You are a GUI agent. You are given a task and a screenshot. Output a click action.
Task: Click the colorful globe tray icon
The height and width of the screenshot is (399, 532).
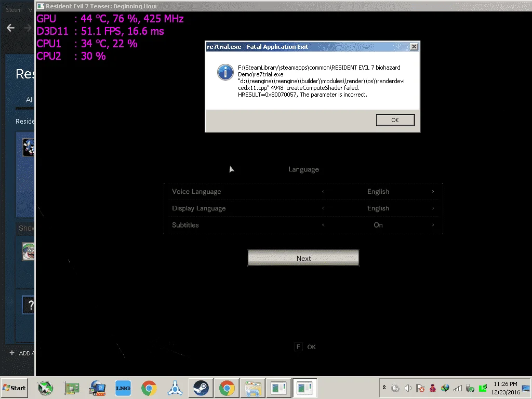(x=445, y=388)
